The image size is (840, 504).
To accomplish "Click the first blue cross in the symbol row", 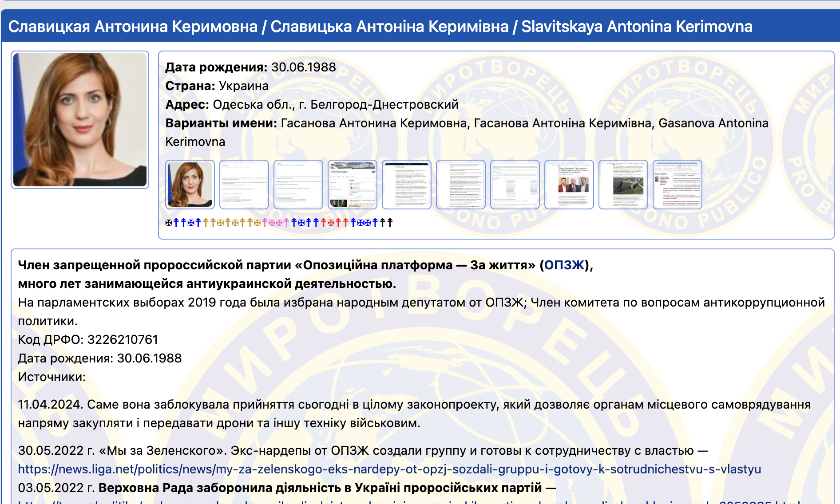I will coord(176,223).
